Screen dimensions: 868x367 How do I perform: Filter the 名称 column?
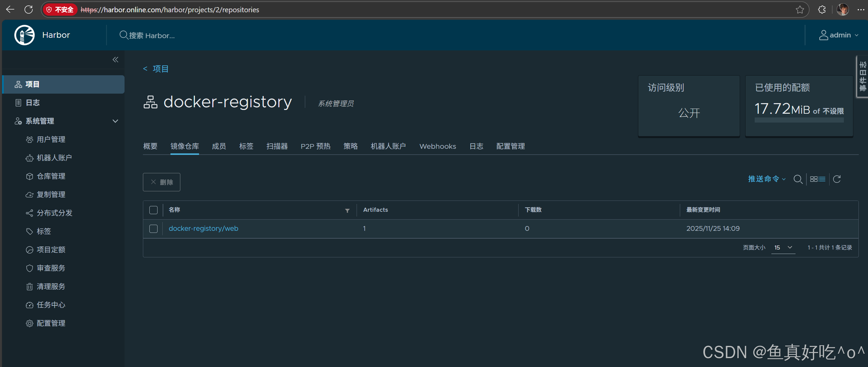point(347,210)
